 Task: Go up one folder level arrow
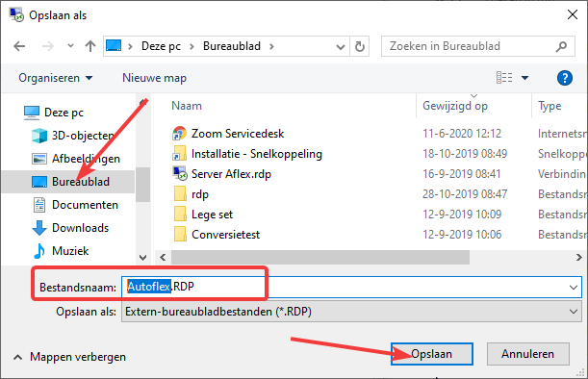pyautogui.click(x=90, y=46)
